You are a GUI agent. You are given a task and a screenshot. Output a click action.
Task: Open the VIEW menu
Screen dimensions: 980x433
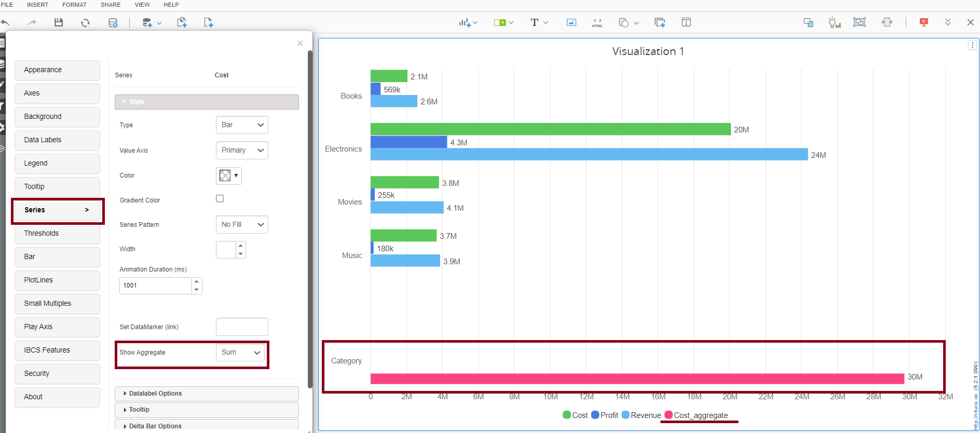(142, 5)
